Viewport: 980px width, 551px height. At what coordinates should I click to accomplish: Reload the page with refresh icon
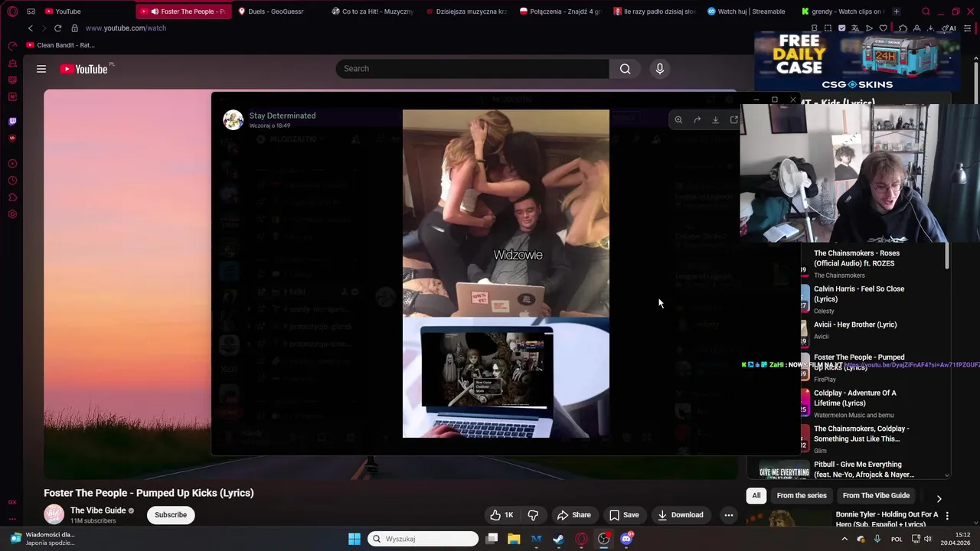click(57, 28)
